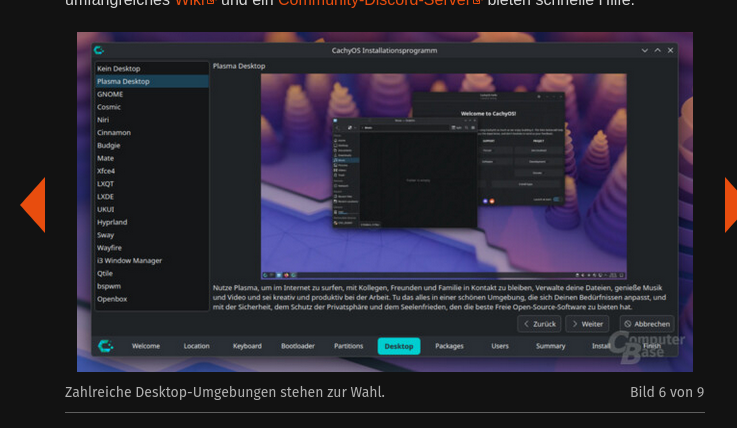Viewport: 737px width, 428px height.
Task: Open the Desktop step
Action: coord(399,346)
